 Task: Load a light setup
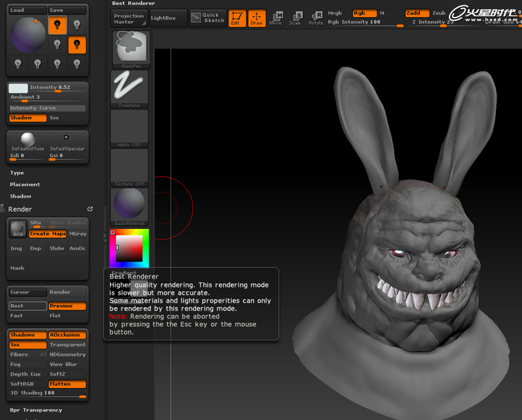coord(27,10)
